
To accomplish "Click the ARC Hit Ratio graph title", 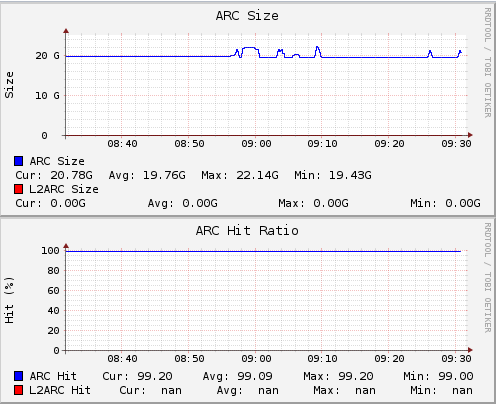I will pyautogui.click(x=247, y=231).
